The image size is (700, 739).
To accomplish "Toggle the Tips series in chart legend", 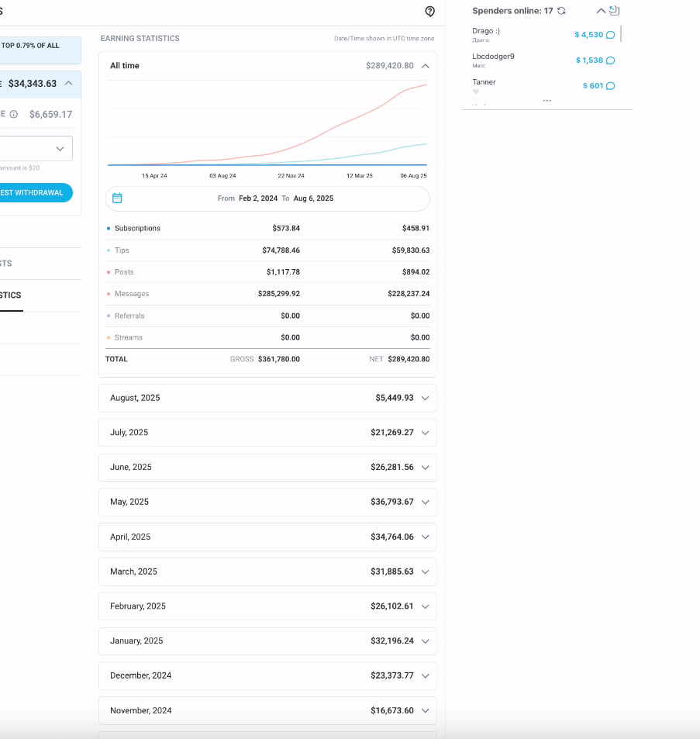I will 122,250.
